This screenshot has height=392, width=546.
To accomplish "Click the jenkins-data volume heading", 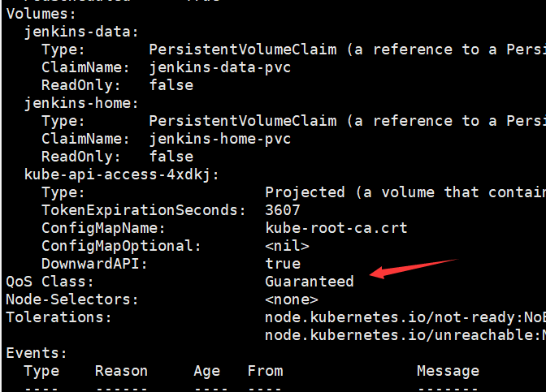I will coord(81,32).
